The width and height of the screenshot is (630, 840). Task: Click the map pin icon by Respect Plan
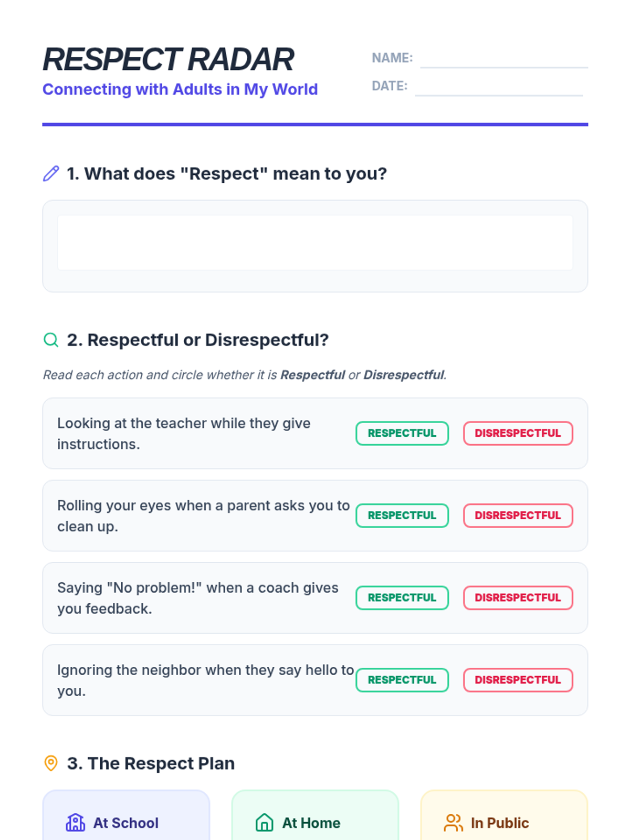point(51,763)
